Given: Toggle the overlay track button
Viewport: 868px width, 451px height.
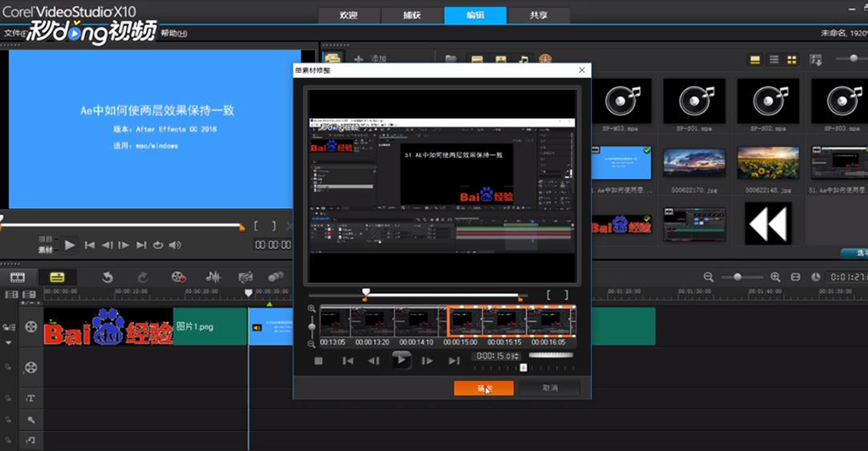Looking at the screenshot, I should point(31,368).
